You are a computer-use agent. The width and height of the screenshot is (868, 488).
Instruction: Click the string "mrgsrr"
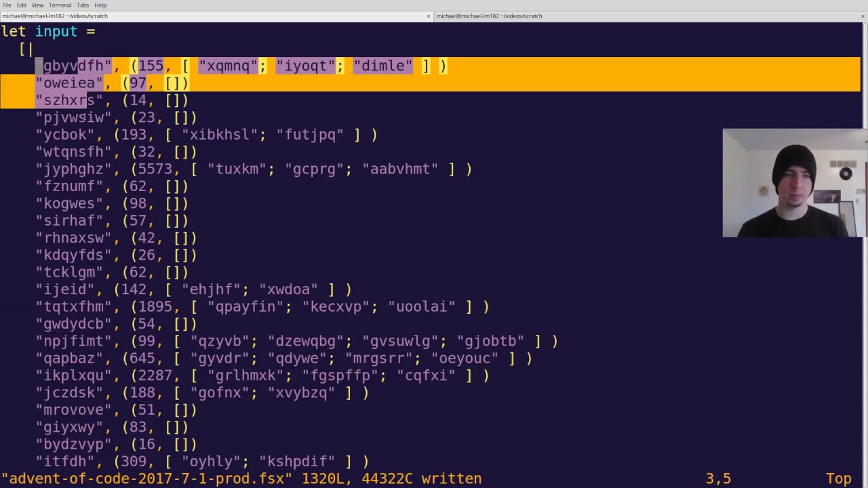[379, 358]
